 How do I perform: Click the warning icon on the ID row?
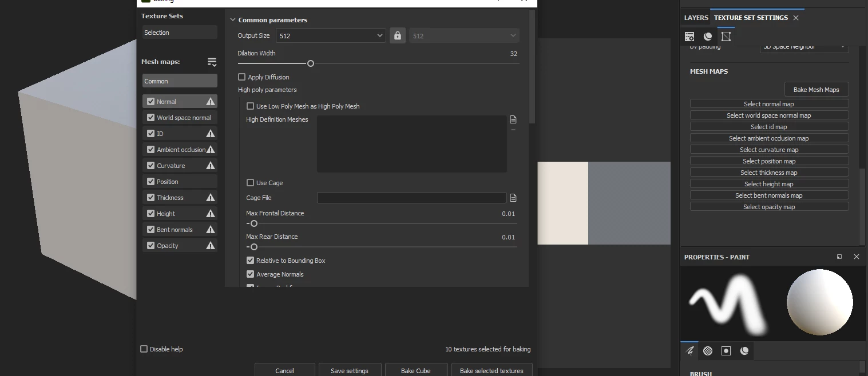click(211, 134)
